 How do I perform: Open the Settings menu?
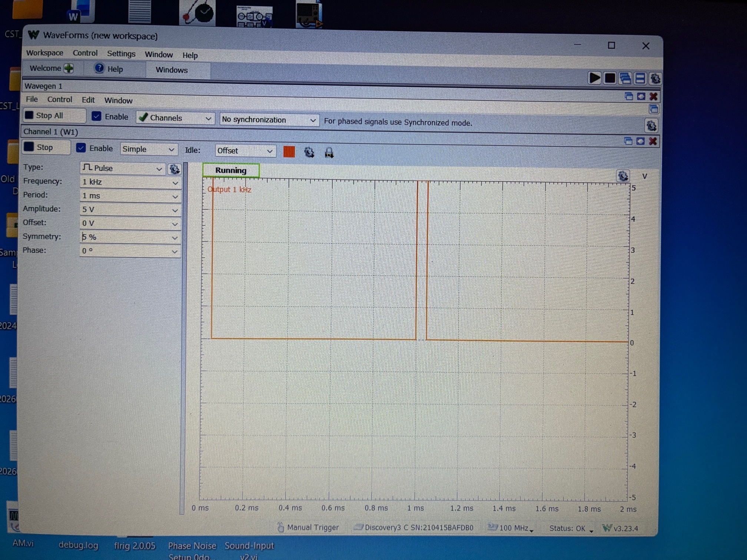pos(121,54)
